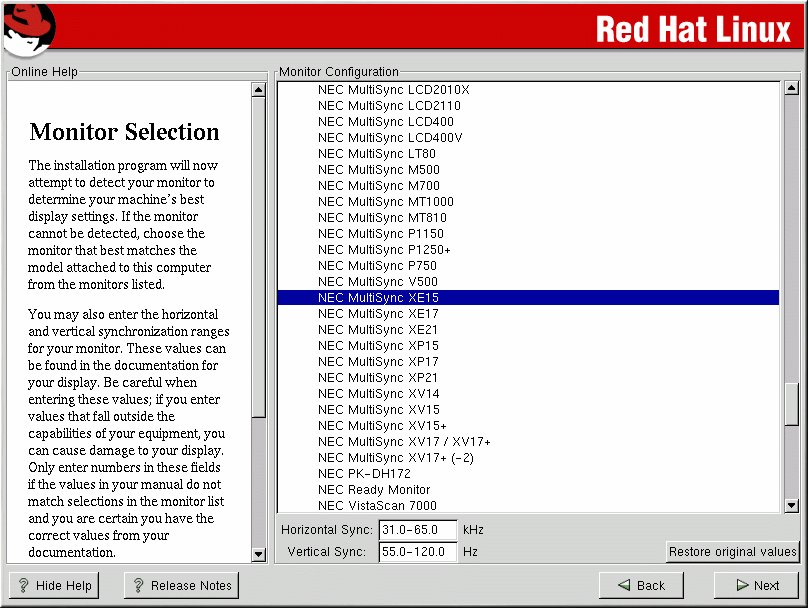808x608 pixels.
Task: Select NEC MultiSync P1250+ monitor
Action: 384,250
